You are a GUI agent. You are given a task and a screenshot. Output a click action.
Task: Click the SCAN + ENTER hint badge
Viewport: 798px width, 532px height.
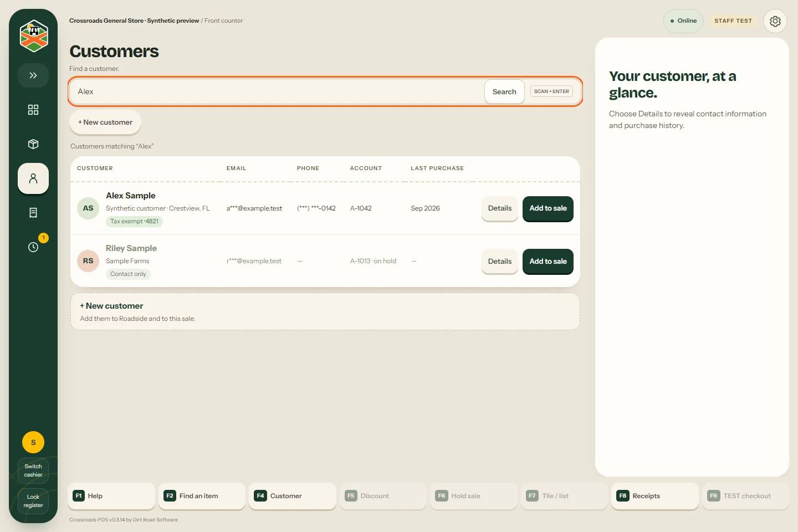[551, 91]
